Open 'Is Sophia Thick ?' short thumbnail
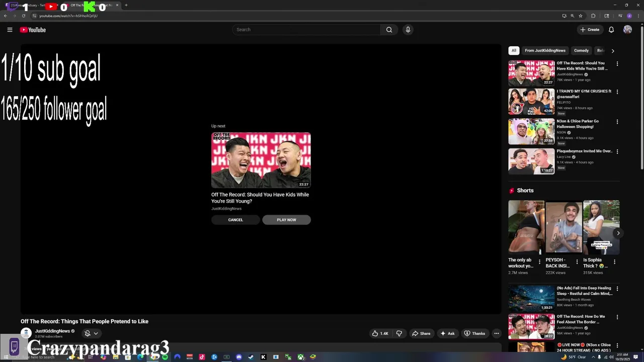Viewport: 644px width, 362px height. (601, 227)
